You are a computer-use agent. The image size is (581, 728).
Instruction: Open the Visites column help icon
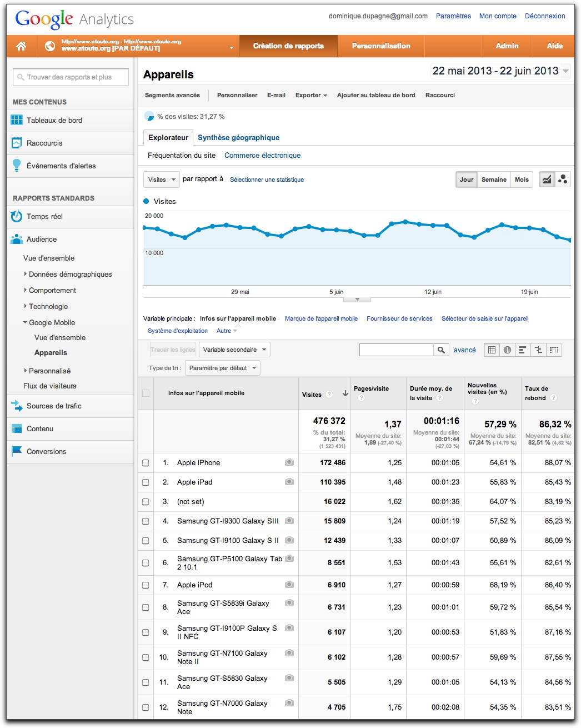pyautogui.click(x=329, y=394)
